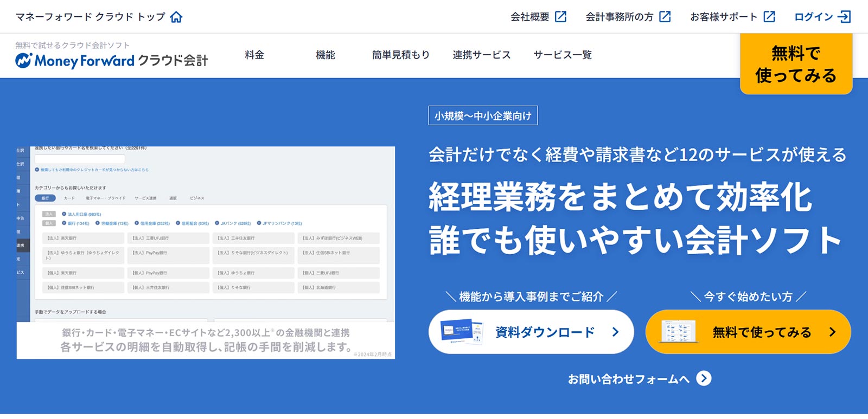Choose 【法人】三井住友銀行 in the bank grid
Image resolution: width=868 pixels, height=419 pixels.
pos(253,238)
